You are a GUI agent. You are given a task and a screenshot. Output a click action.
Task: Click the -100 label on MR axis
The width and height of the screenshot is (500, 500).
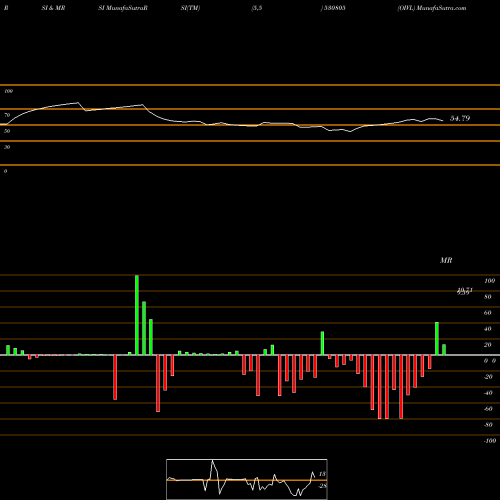490,441
